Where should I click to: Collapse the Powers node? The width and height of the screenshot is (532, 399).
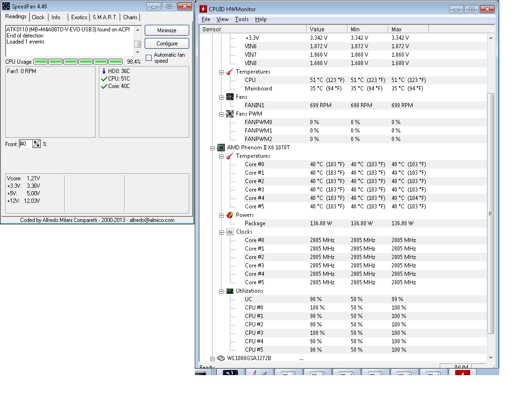tap(221, 215)
